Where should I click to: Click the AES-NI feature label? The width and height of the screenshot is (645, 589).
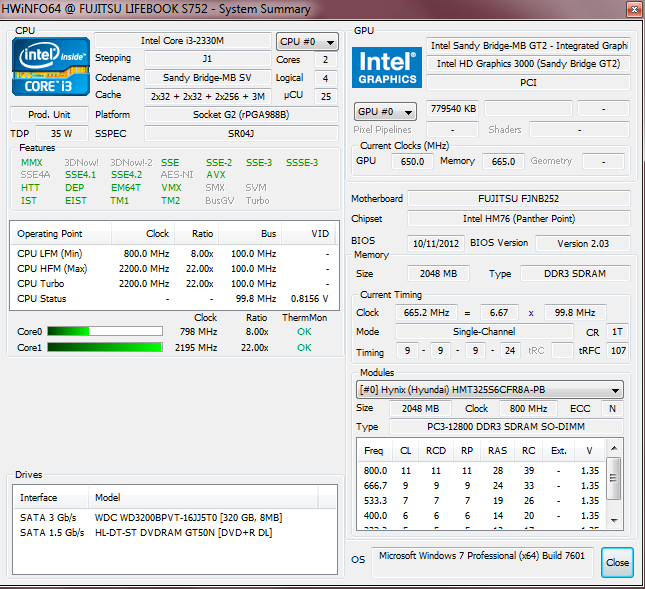[x=177, y=175]
